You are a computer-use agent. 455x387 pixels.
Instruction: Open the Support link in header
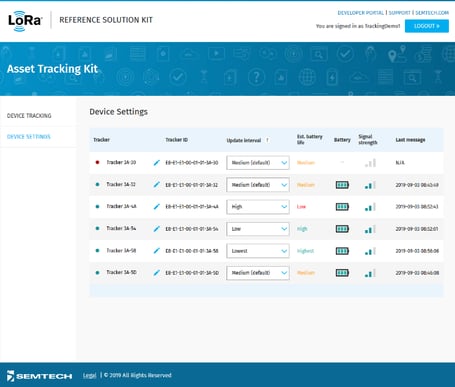[x=399, y=13]
